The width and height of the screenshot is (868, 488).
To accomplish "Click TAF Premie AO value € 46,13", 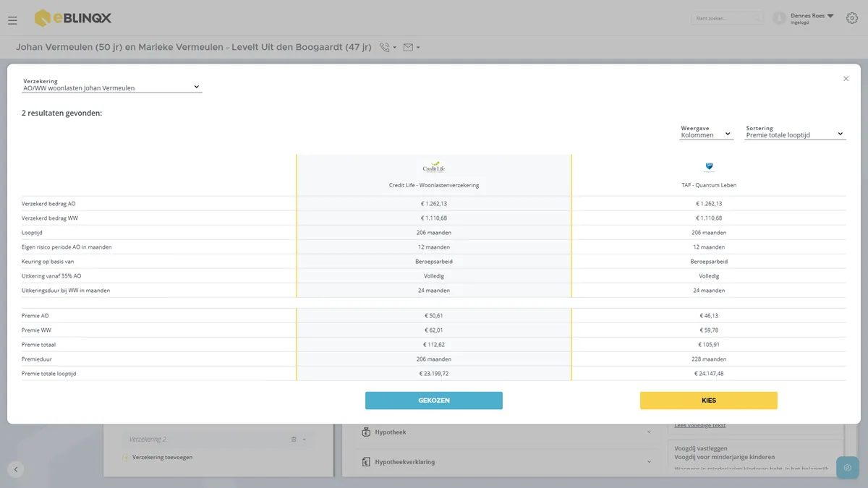I will tap(709, 316).
